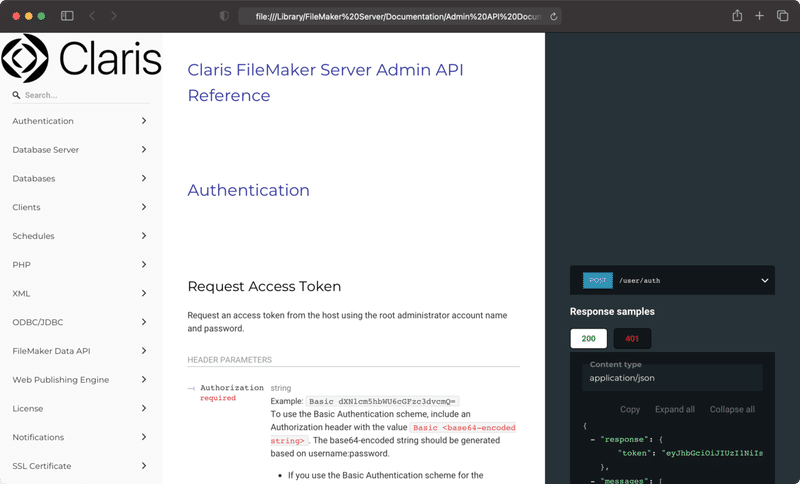
Task: Expand the Databases chevron
Action: (144, 178)
